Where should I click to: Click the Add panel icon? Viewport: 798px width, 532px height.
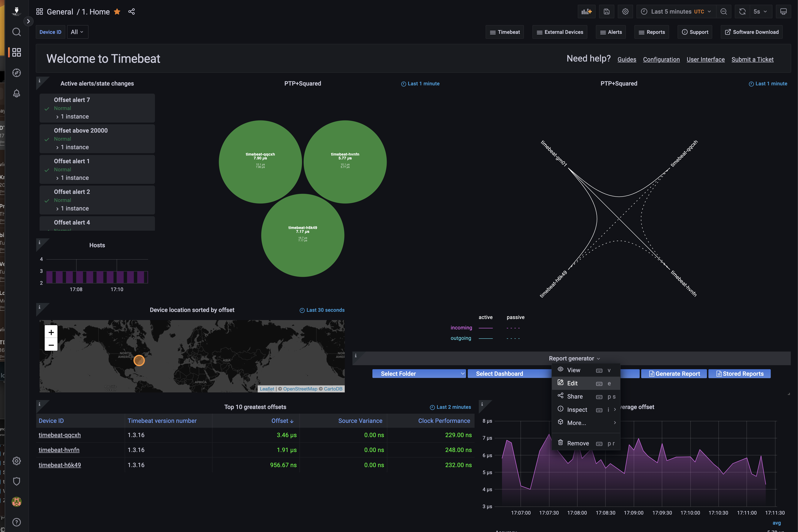tap(586, 11)
